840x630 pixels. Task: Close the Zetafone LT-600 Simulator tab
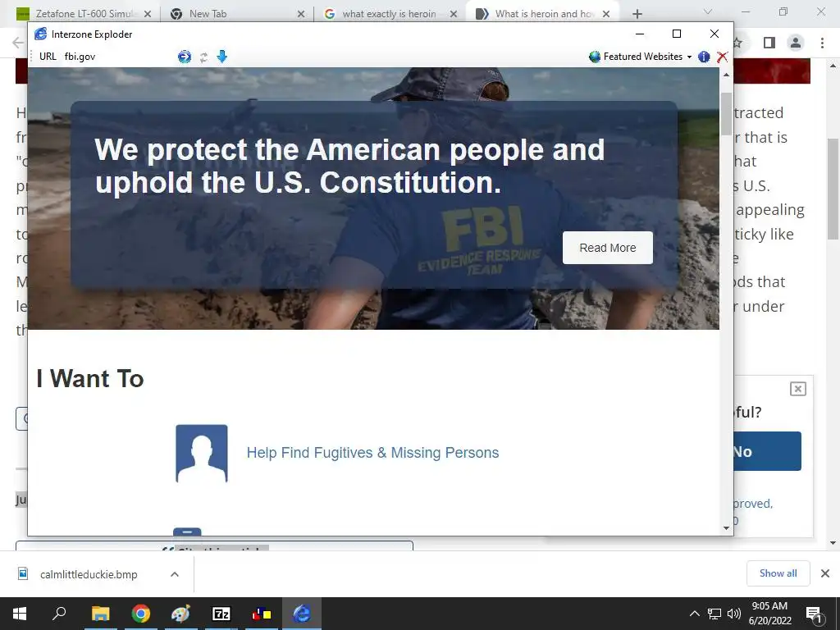[148, 14]
